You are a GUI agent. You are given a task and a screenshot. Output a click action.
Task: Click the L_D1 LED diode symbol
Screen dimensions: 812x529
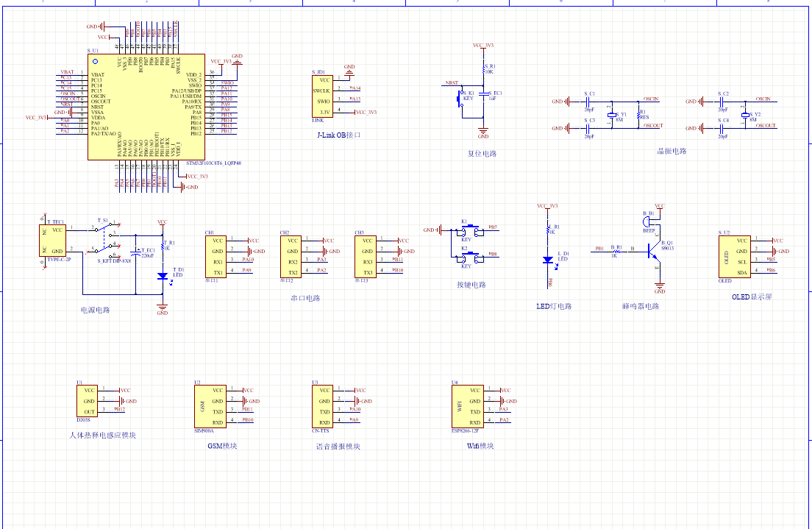548,260
